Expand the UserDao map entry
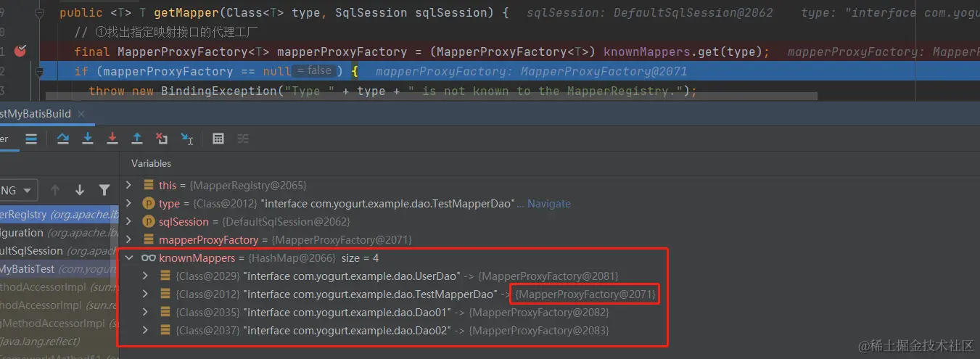Image resolution: width=980 pixels, height=359 pixels. 146,276
